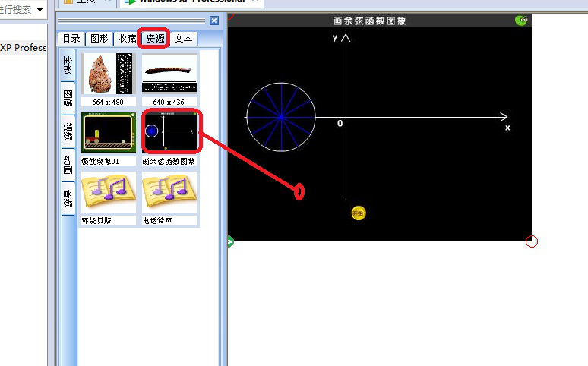Click the red circular handle at animation's lower-right corner
This screenshot has height=366, width=588.
click(531, 241)
